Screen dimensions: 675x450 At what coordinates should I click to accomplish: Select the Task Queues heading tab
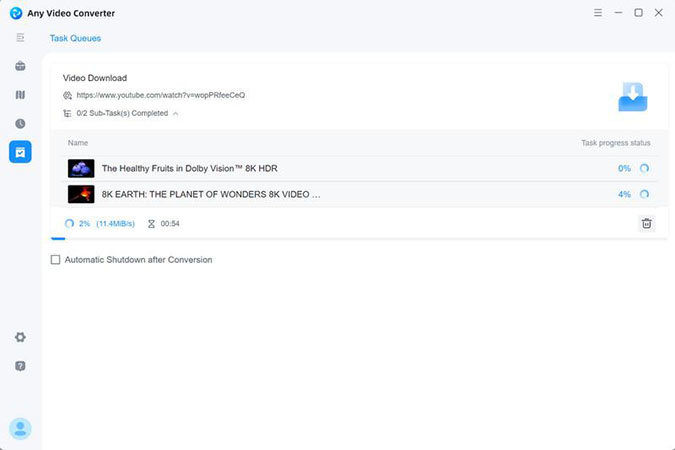click(x=75, y=38)
